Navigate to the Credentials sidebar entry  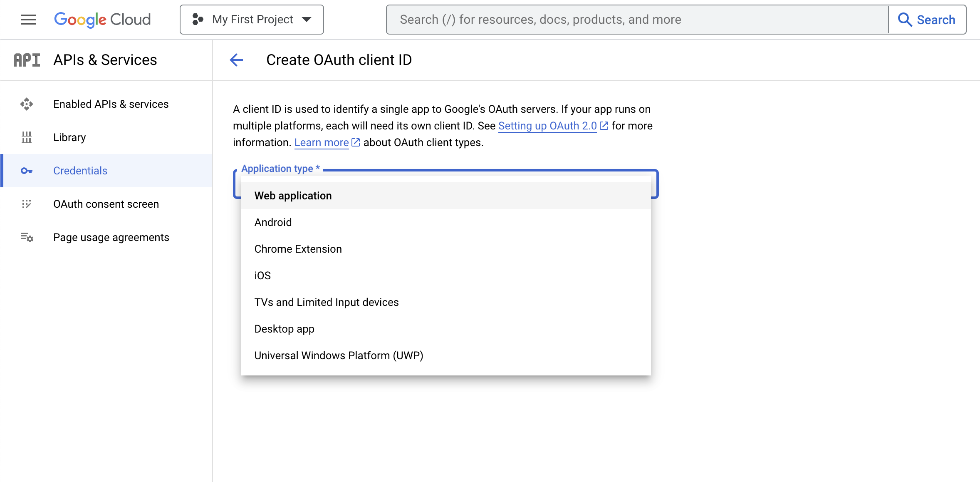[x=80, y=171]
